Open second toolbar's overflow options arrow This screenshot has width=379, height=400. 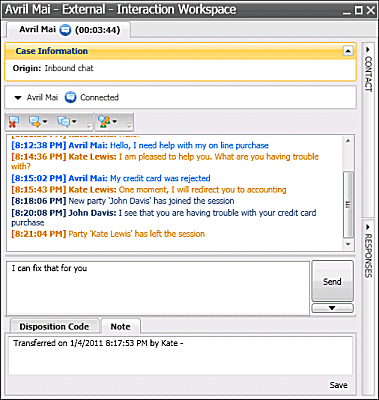[129, 126]
